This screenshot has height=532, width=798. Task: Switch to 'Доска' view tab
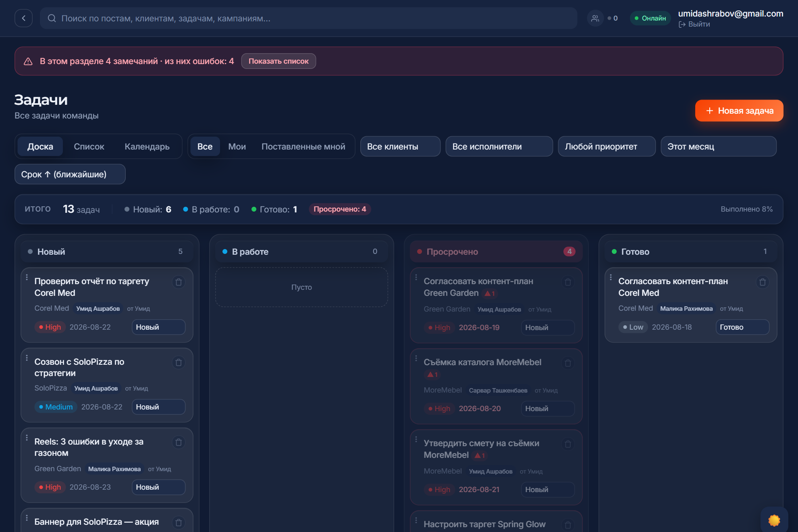pos(40,146)
